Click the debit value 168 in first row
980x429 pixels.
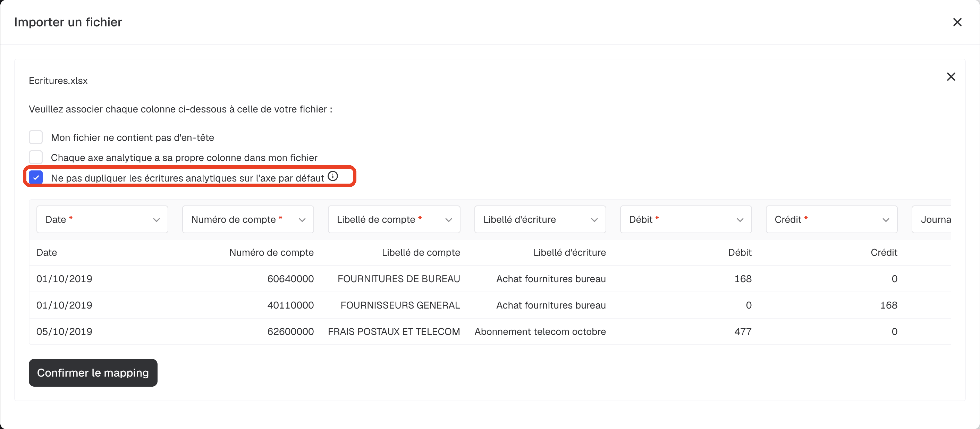tap(743, 279)
